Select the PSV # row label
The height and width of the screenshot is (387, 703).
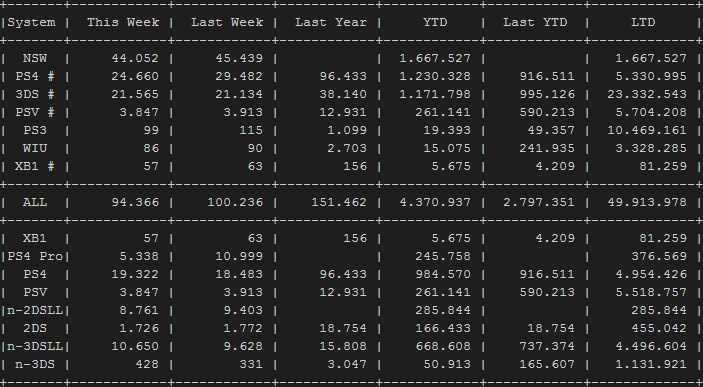pyautogui.click(x=35, y=112)
